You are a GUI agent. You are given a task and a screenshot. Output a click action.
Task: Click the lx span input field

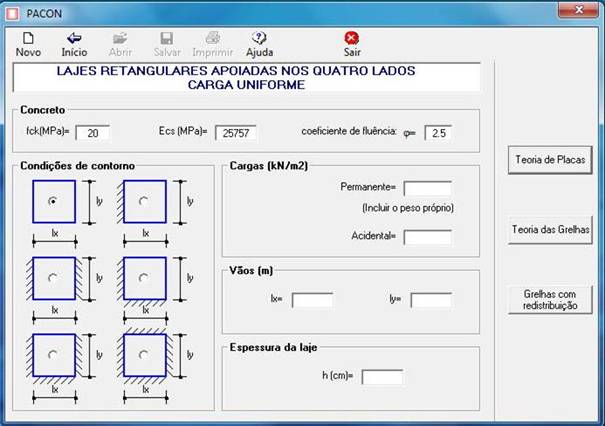(312, 299)
